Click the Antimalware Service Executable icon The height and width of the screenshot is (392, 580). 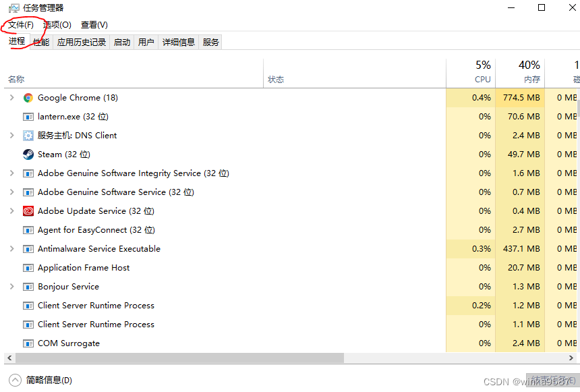tap(28, 249)
